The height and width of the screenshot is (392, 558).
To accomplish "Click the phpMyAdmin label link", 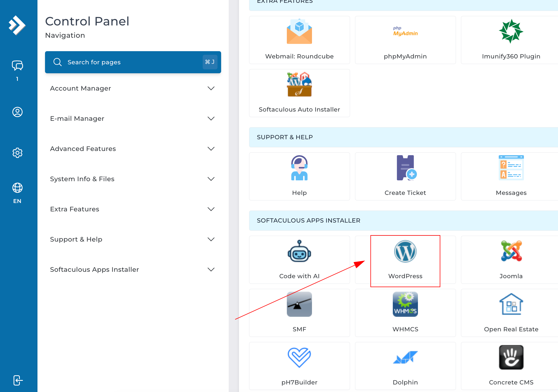I will [405, 56].
